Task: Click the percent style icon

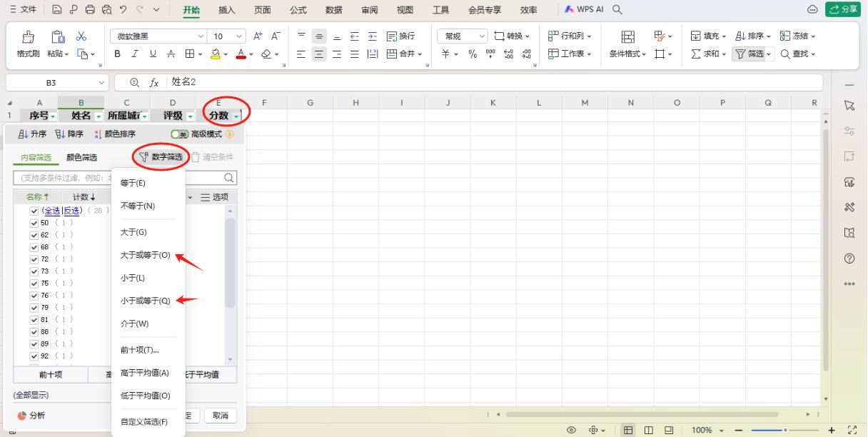Action: [x=473, y=54]
